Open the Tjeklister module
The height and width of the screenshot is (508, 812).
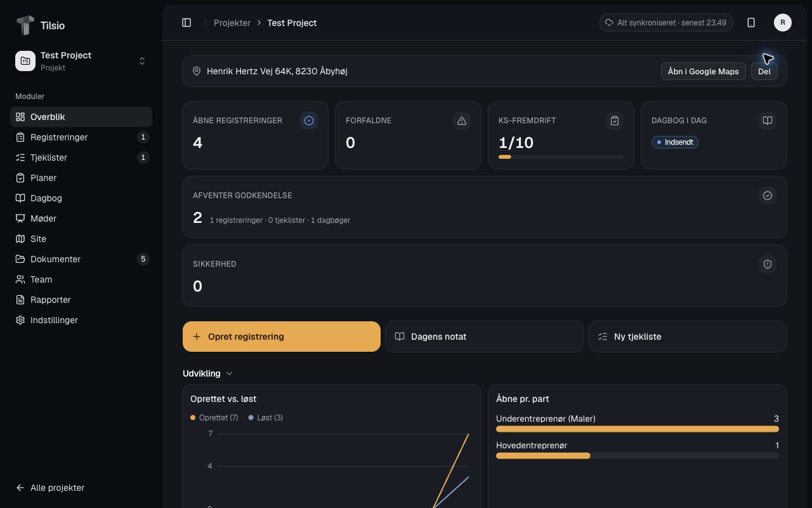(x=81, y=157)
